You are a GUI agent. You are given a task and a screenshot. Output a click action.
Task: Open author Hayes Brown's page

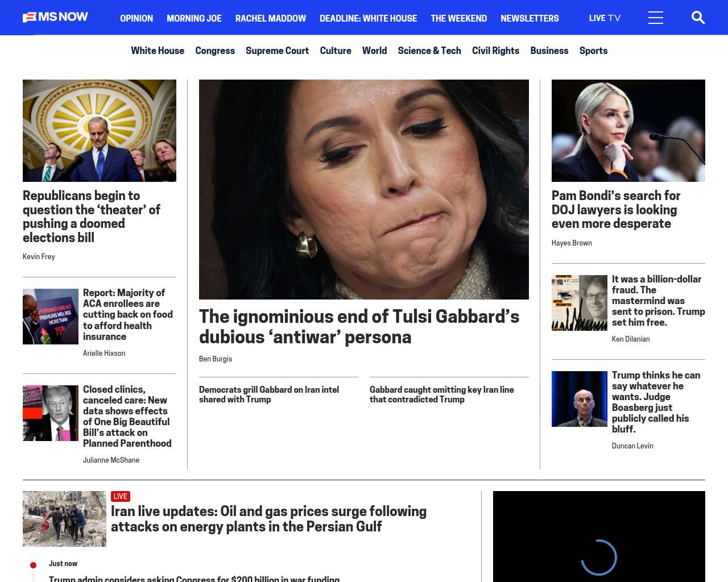572,243
